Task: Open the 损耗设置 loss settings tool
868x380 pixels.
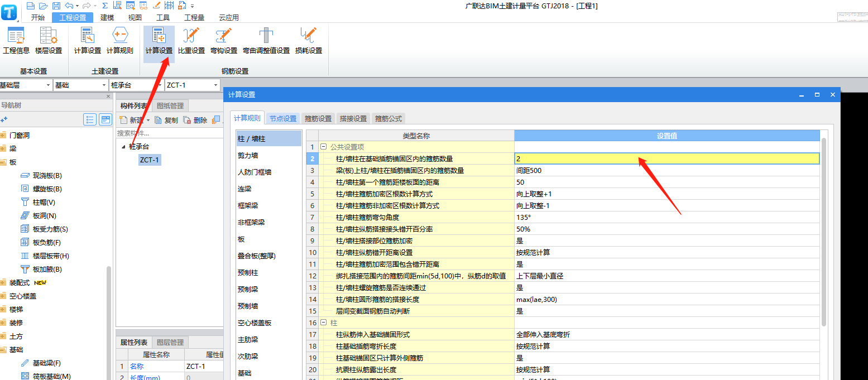Action: click(x=309, y=41)
